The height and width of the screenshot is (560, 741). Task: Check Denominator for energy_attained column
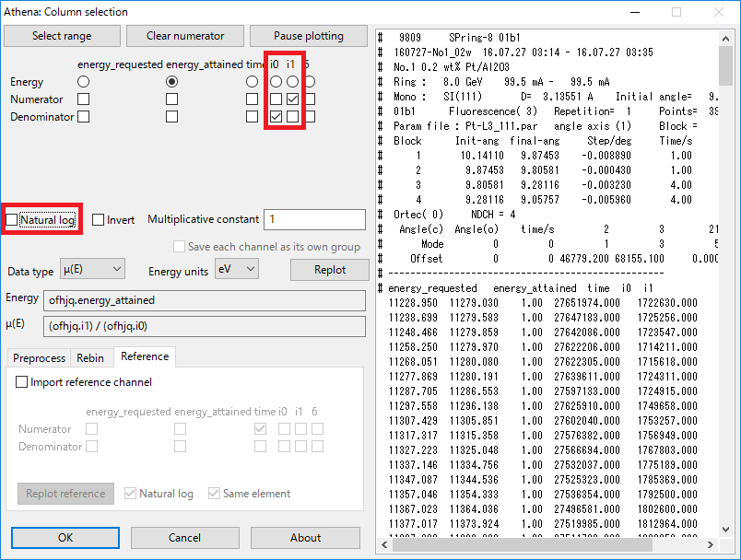click(172, 117)
